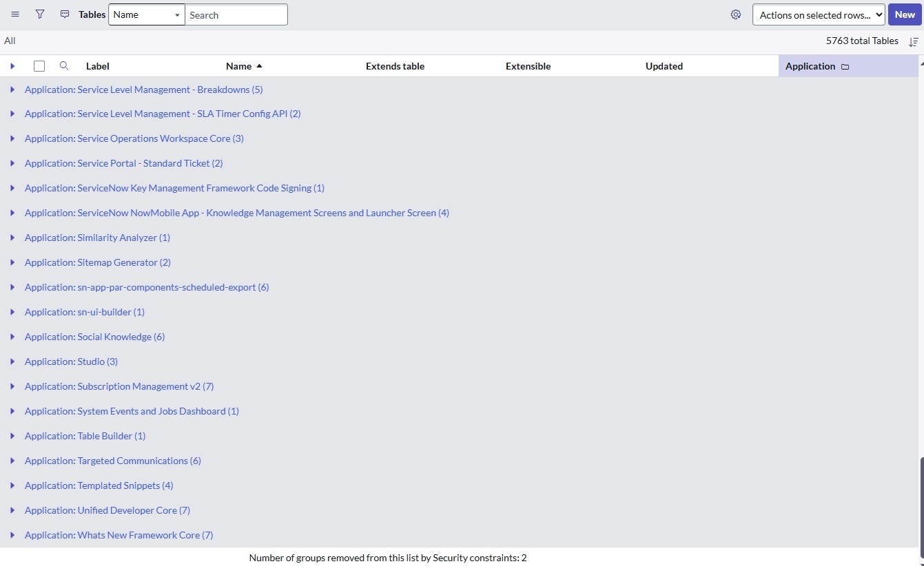924x566 pixels.
Task: Open the column search magnifier icon
Action: click(x=63, y=65)
